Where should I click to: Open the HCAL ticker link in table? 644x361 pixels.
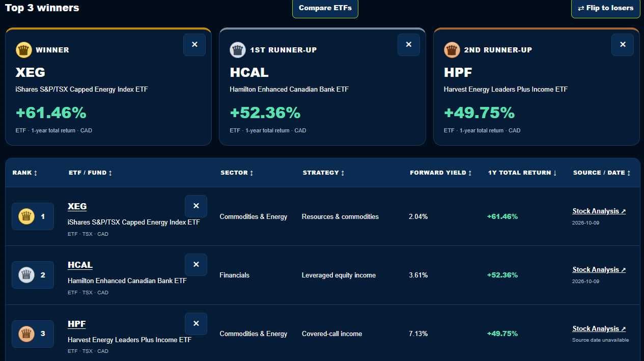pyautogui.click(x=80, y=265)
